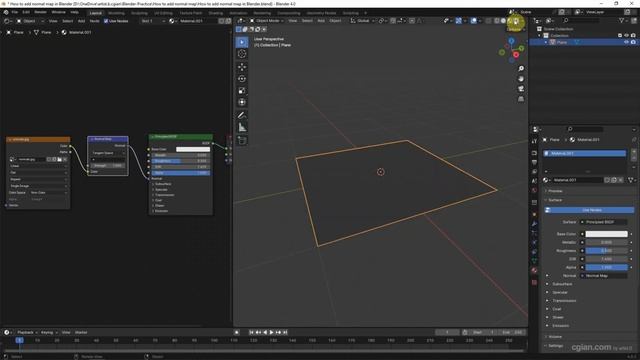Open the File menu
The width and height of the screenshot is (640, 360).
[15, 12]
